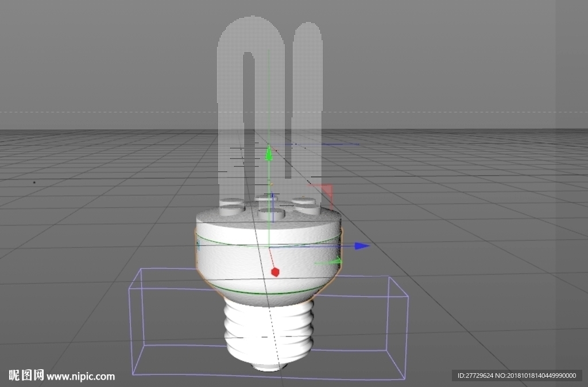Image resolution: width=588 pixels, height=387 pixels.
Task: Select the tall dotted U-shaped lamp tube
Action: [x=251, y=109]
